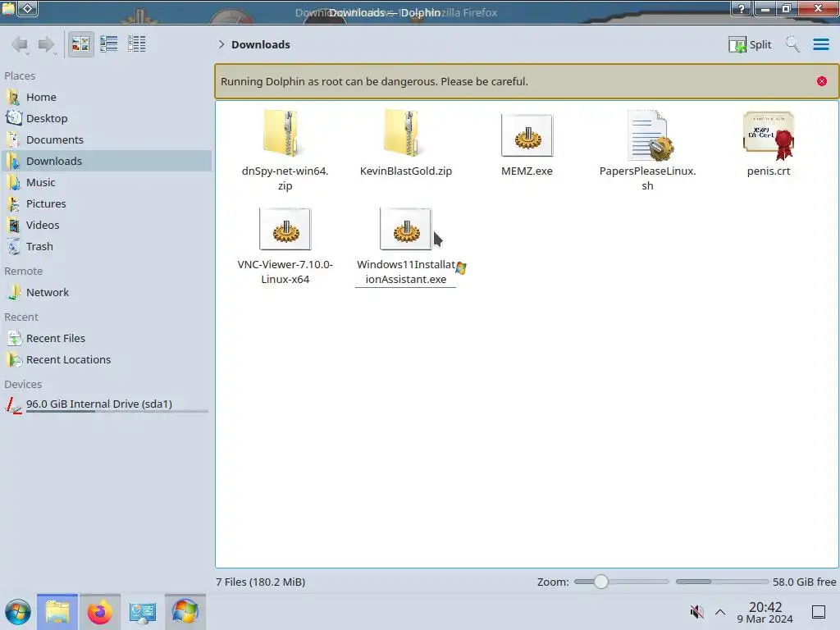Screen dimensions: 840x630
Task: Go forward with the forward arrow
Action: [x=47, y=44]
